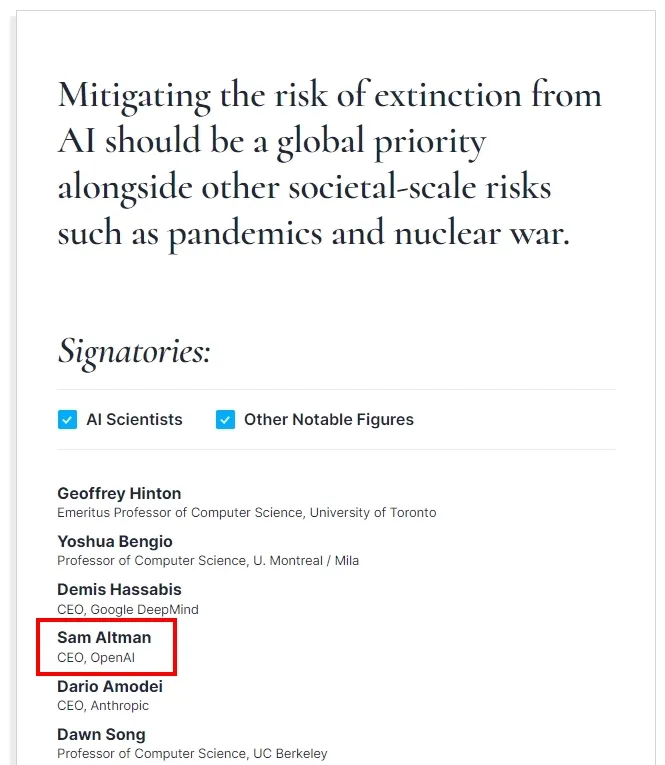The height and width of the screenshot is (765, 665).
Task: Uncheck the Other Notable Figures checkbox
Action: (225, 420)
